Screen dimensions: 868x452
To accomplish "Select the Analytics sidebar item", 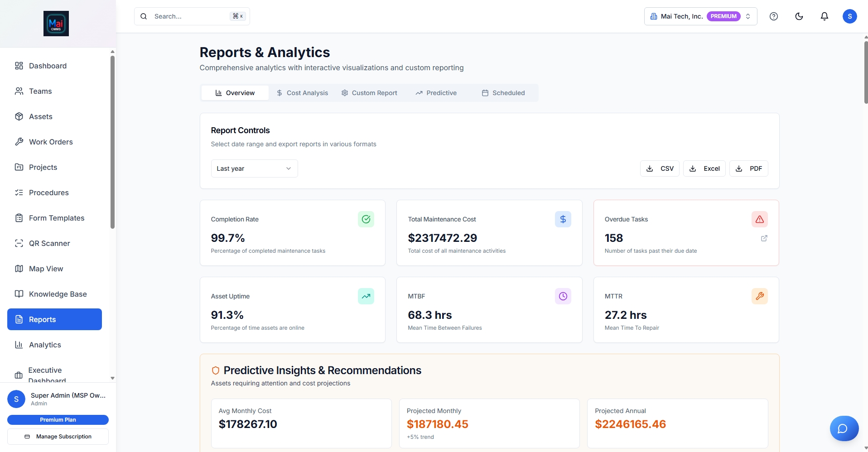I will point(45,345).
